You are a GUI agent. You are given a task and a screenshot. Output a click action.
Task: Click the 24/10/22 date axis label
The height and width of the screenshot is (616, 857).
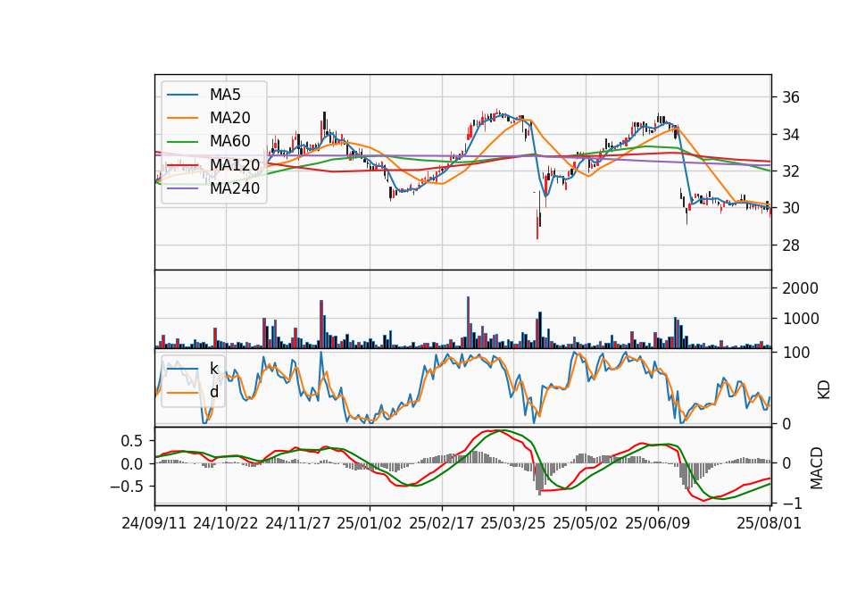click(226, 523)
